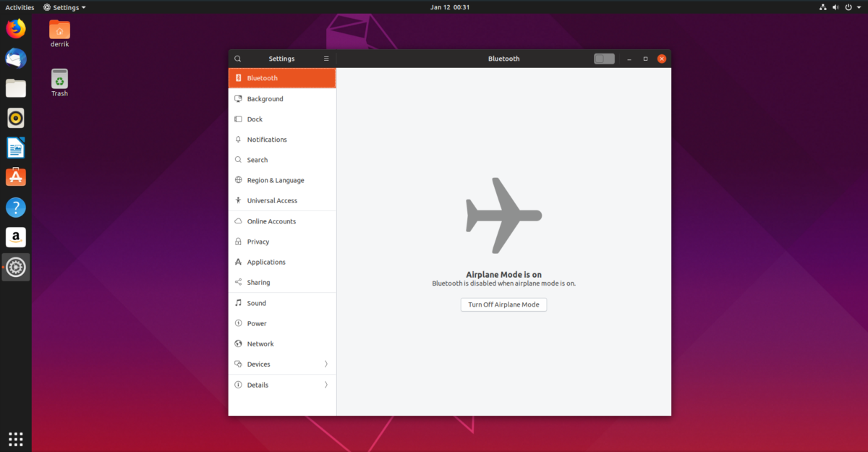
Task: Open Notifications settings
Action: click(267, 139)
